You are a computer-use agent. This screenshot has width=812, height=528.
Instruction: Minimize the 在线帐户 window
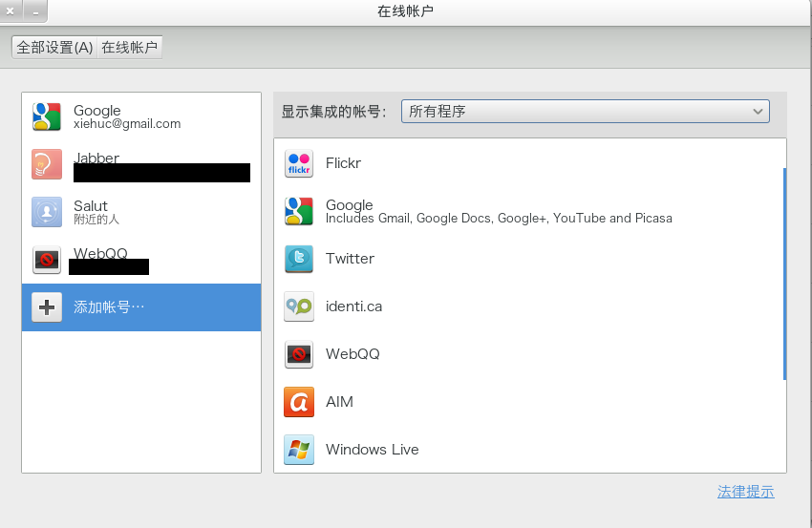[x=35, y=11]
